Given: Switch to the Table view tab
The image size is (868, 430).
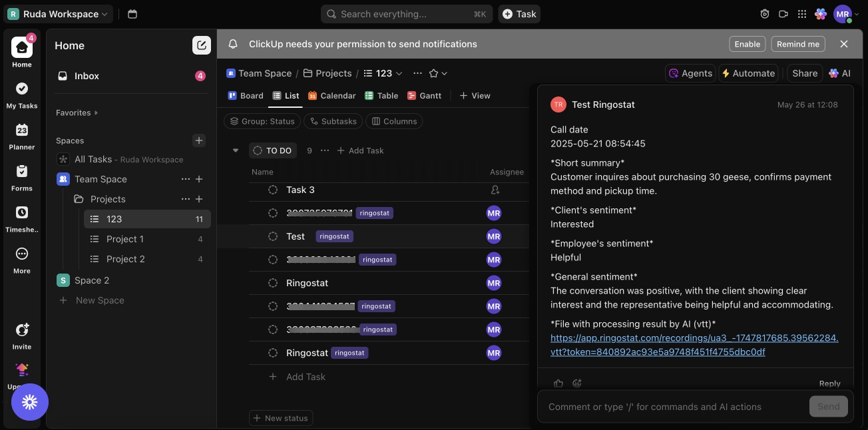Looking at the screenshot, I should pyautogui.click(x=381, y=96).
